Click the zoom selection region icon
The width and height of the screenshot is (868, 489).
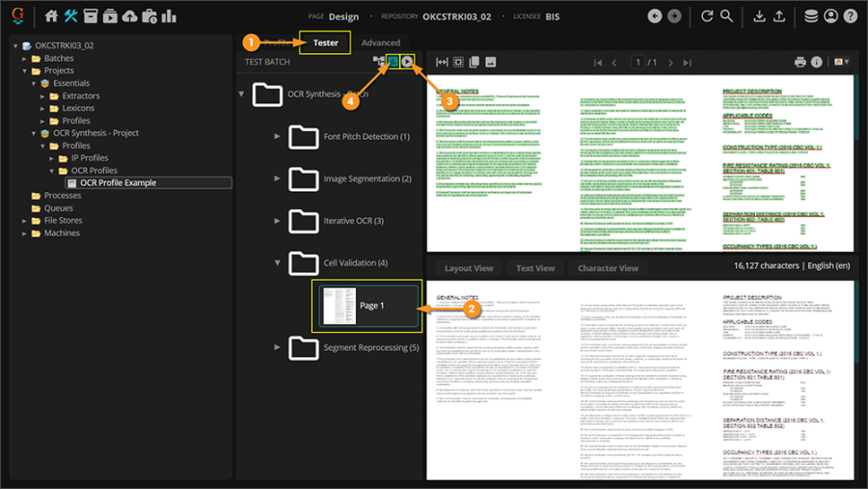458,62
